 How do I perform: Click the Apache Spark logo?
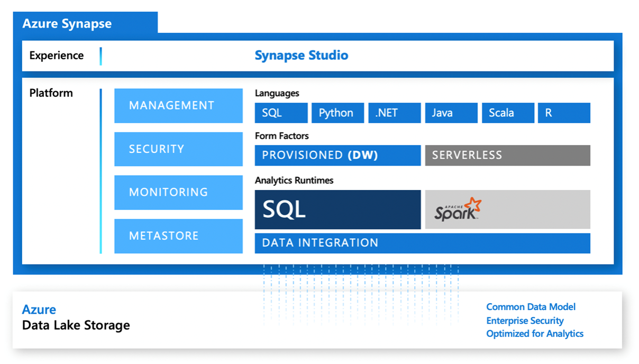point(507,209)
